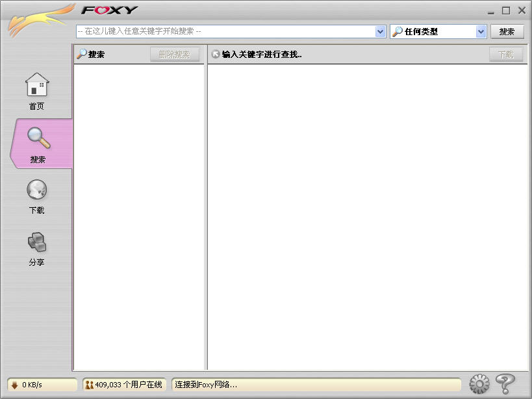Open help via the question mark icon
This screenshot has height=399, width=532.
tap(505, 384)
